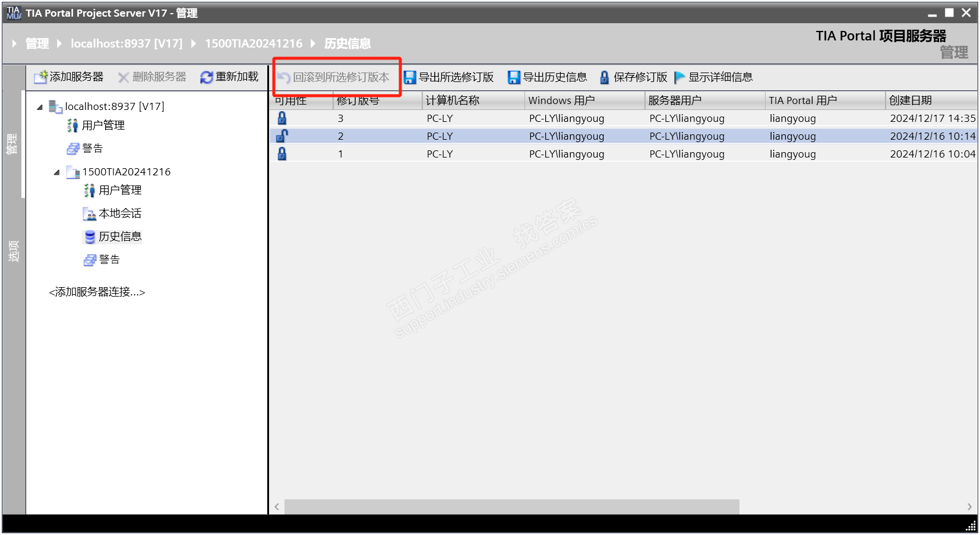Screen dimensions: 980x535
Task: Click the date 2024/12/16 10:04
Action: pos(933,154)
